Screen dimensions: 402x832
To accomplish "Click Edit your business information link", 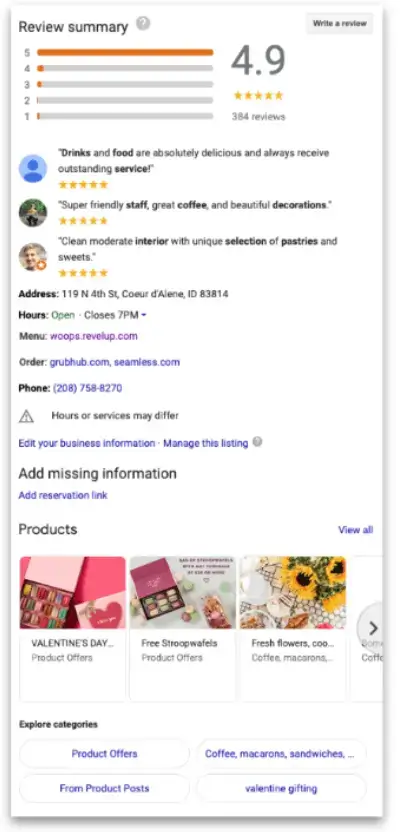I will pos(86,443).
